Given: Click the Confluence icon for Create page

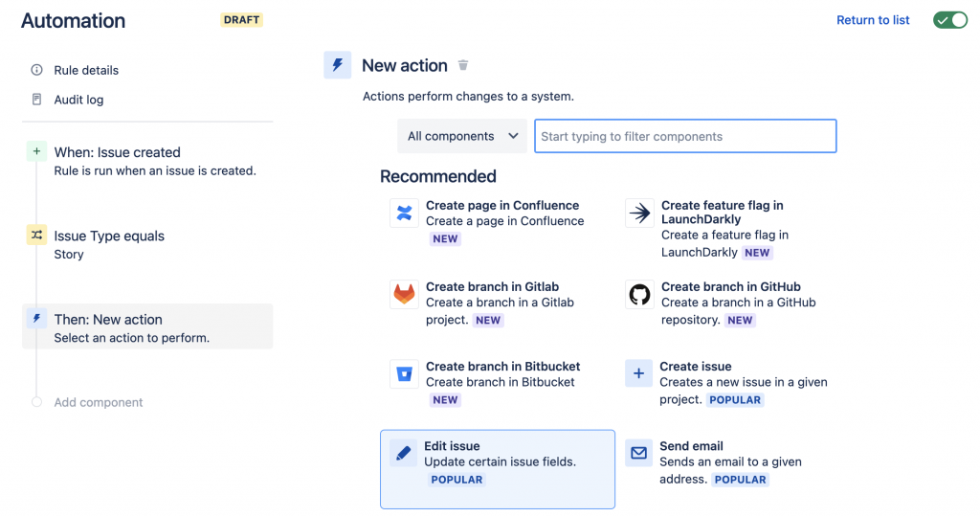Looking at the screenshot, I should pyautogui.click(x=404, y=213).
